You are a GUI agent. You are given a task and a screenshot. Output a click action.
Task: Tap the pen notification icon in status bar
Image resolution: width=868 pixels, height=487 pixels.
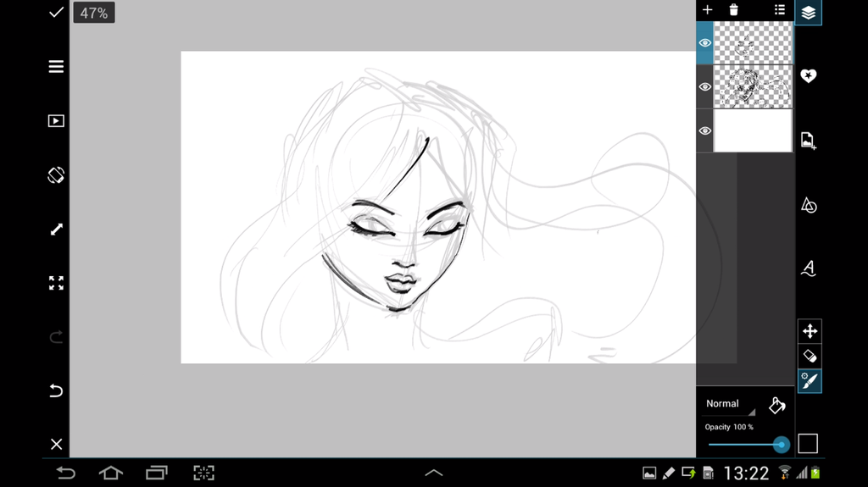668,473
